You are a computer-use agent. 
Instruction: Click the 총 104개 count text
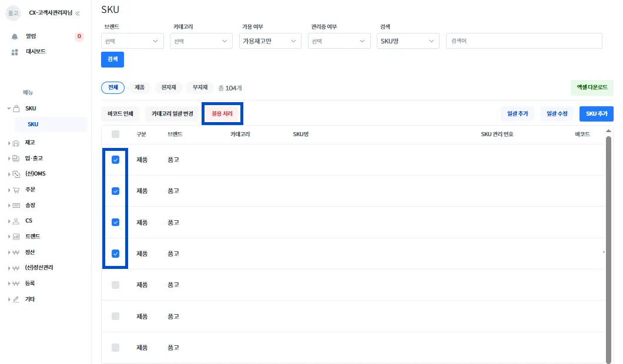230,88
